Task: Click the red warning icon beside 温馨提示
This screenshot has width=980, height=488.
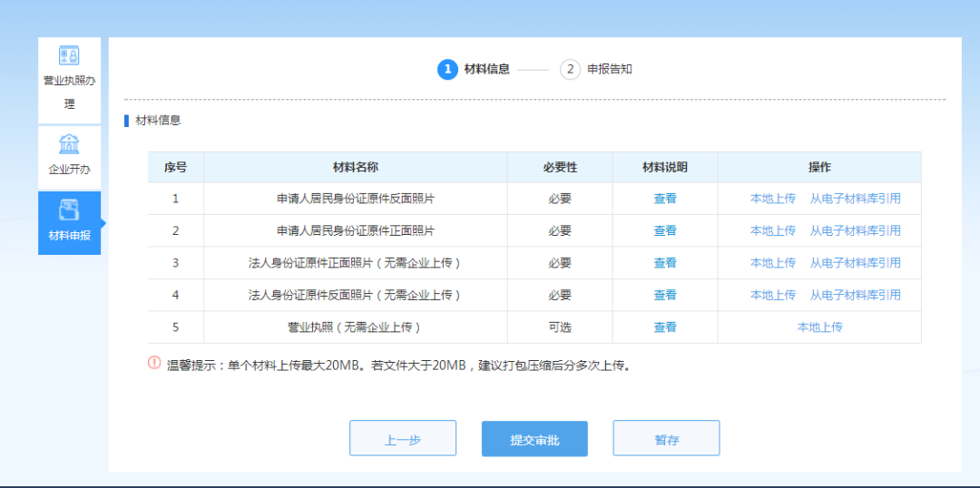Action: pyautogui.click(x=154, y=364)
